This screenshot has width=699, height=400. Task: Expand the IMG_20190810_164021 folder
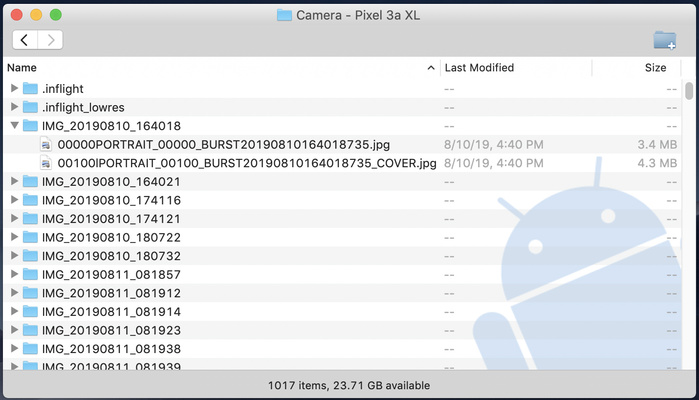click(14, 181)
